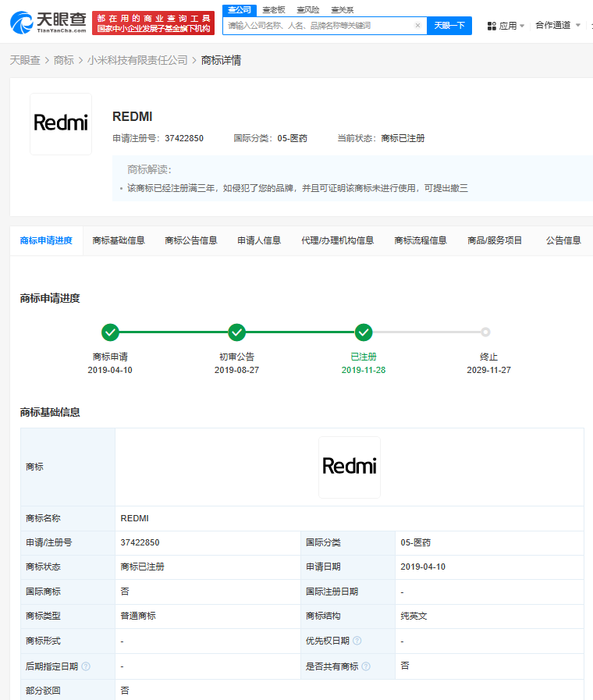Image resolution: width=593 pixels, height=700 pixels.
Task: Switch to the 商品/服务项目 tab
Action: 495,240
